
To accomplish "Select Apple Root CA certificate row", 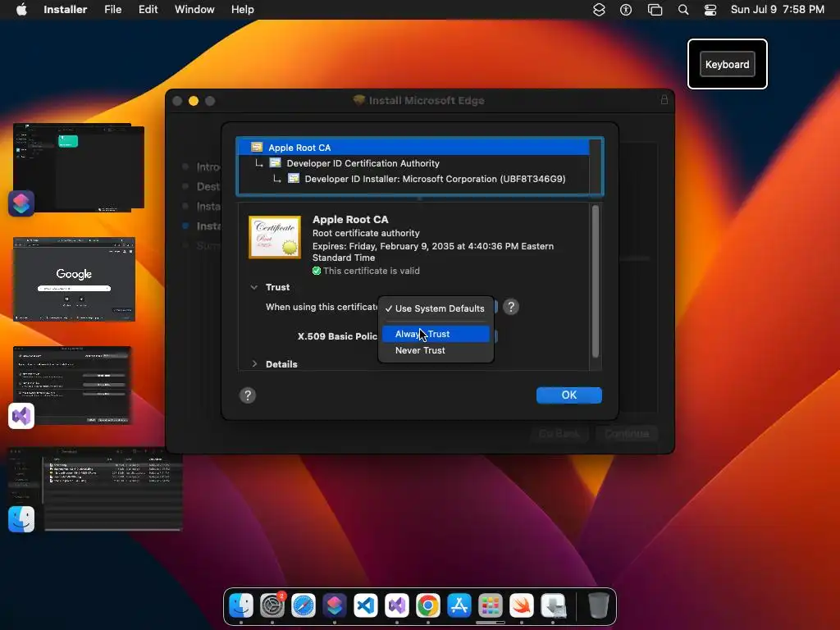I will [413, 148].
